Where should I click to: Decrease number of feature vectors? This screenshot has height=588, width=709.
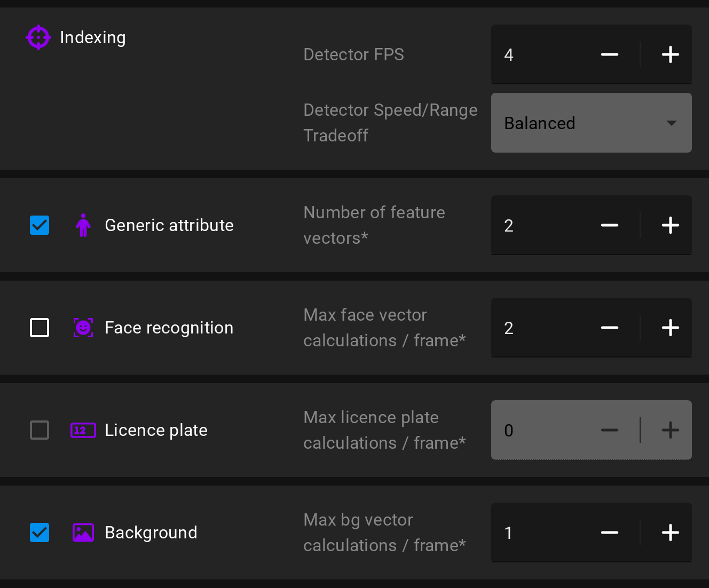tap(610, 225)
